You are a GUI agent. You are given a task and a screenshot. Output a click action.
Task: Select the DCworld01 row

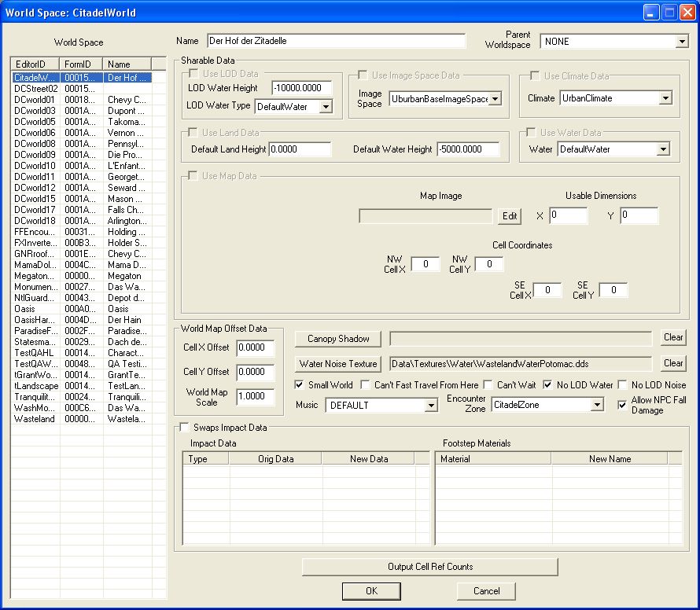(82, 100)
